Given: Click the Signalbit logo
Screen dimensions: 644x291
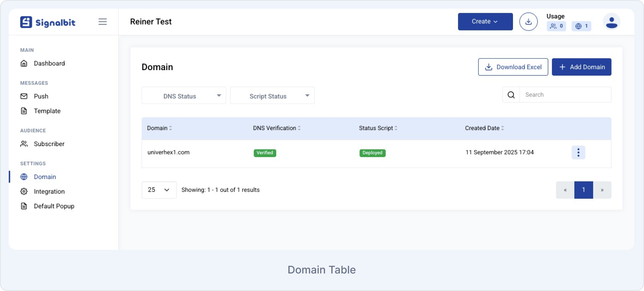Looking at the screenshot, I should coord(48,22).
